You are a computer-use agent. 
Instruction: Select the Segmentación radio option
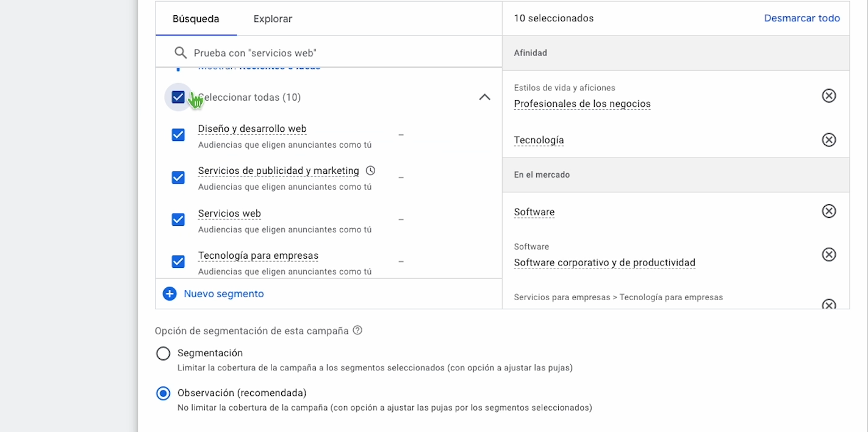[x=163, y=354]
